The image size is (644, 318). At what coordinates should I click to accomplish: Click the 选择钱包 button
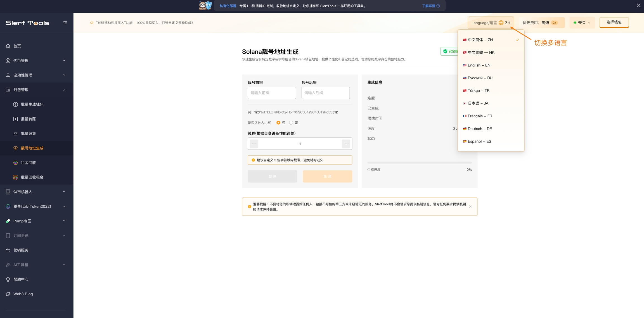click(614, 22)
